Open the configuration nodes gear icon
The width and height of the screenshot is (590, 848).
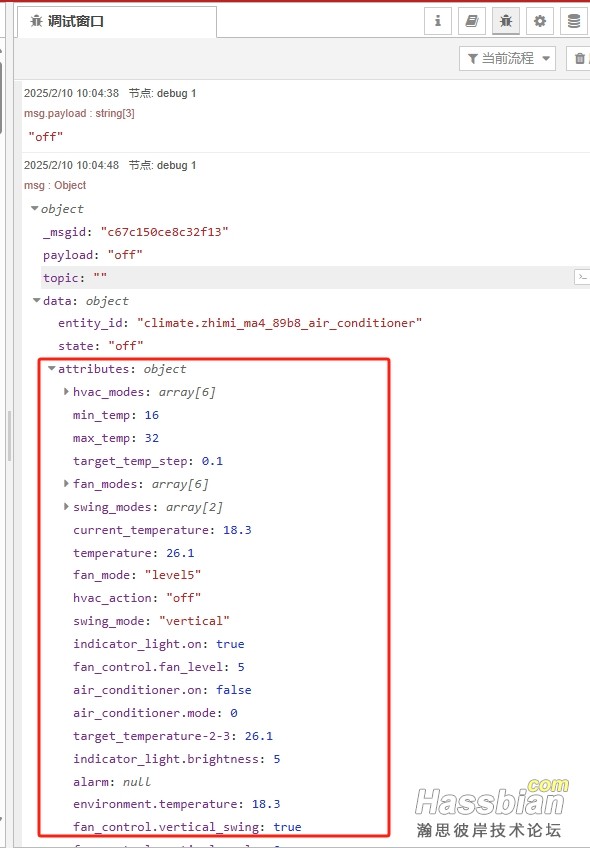(x=540, y=21)
